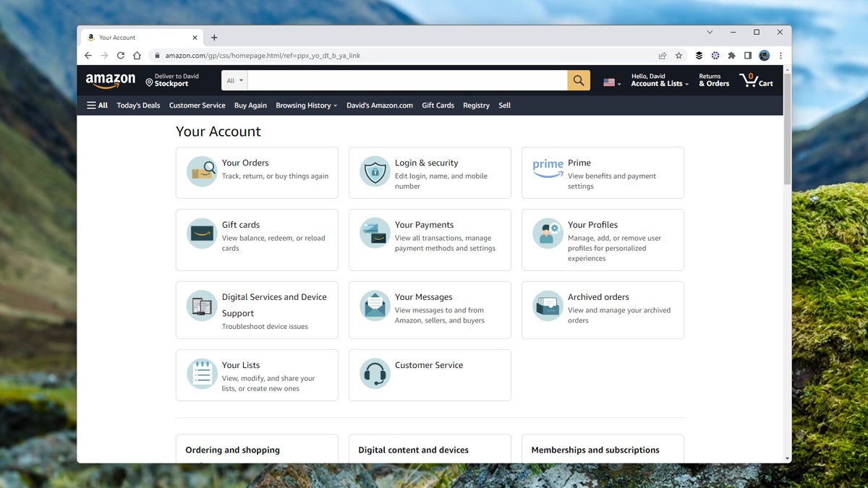Click inside the Amazon search field

[405, 80]
